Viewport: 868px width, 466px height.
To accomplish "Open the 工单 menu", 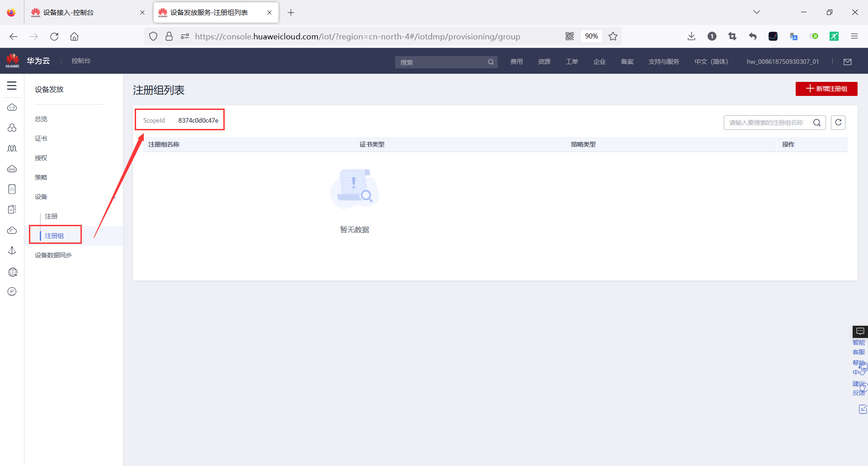I will 572,62.
